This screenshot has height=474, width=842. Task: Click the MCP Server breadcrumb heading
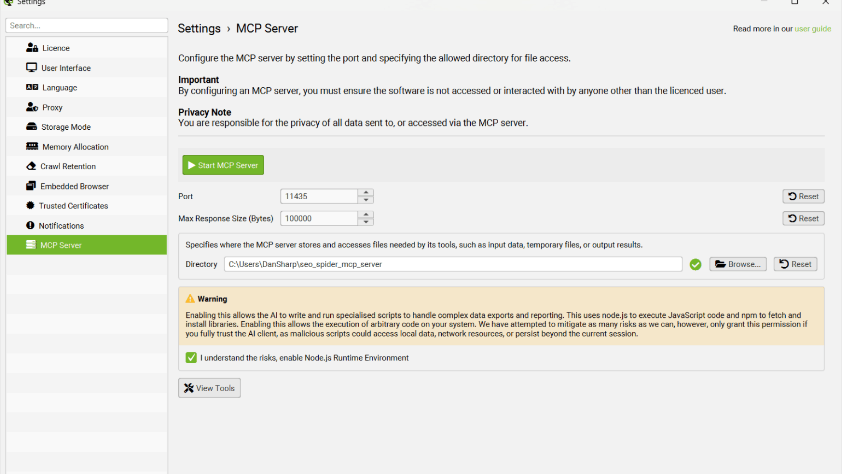267,28
